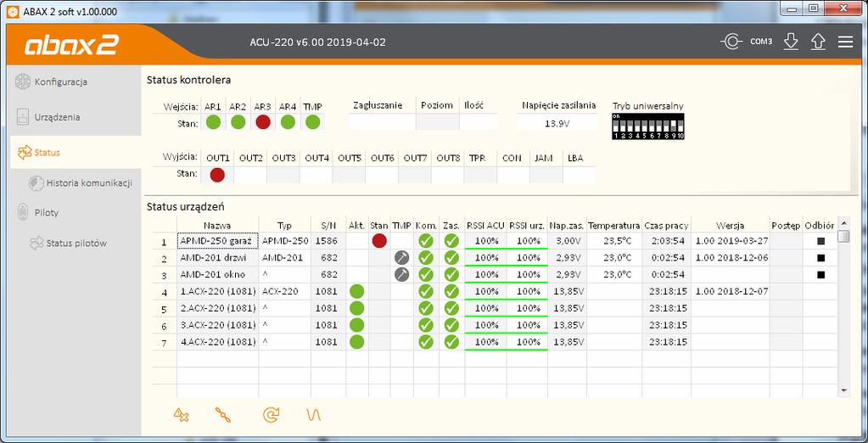Click the AR1 input state indicator

point(213,122)
